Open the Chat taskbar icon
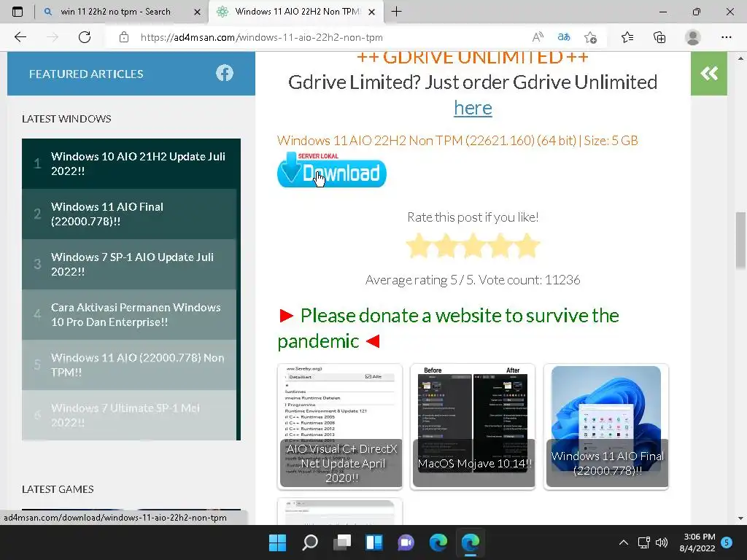 coord(406,542)
